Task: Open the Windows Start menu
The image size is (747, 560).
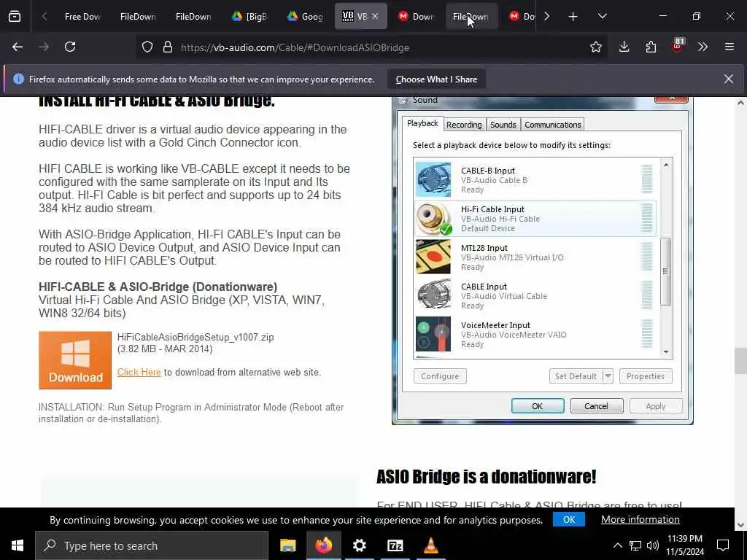Action: click(18, 545)
